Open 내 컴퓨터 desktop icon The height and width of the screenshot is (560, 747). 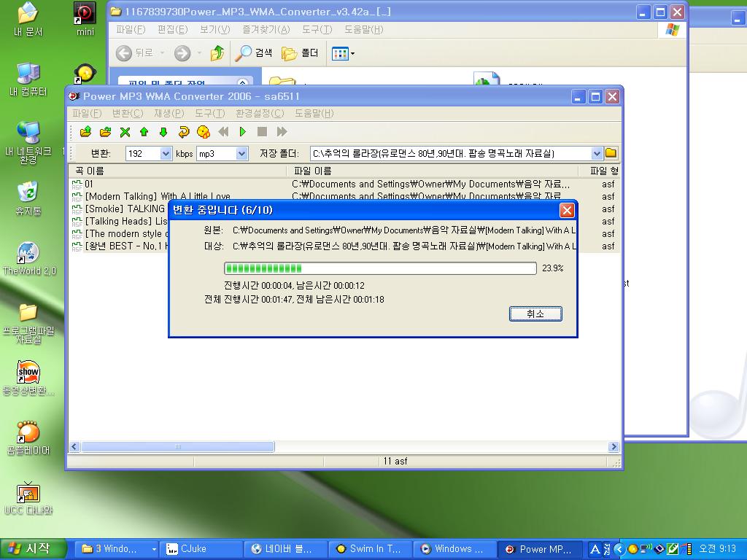tap(28, 79)
